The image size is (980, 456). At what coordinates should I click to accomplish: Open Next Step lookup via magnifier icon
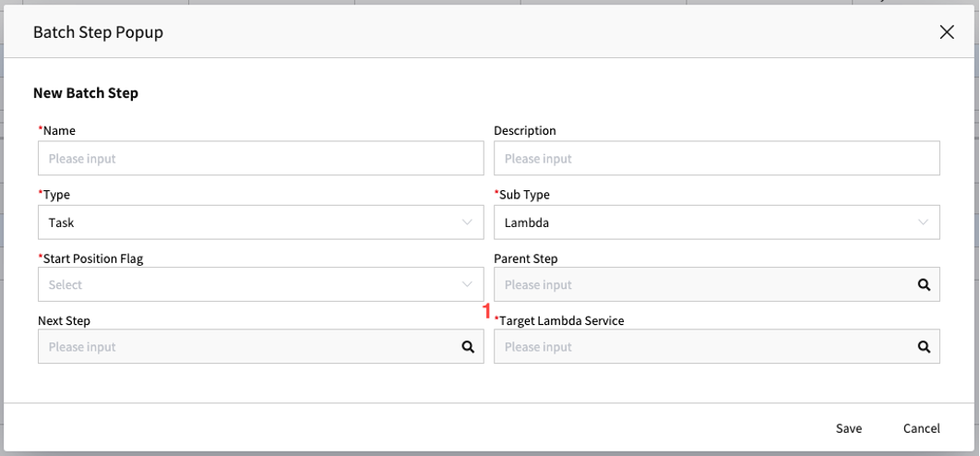click(x=468, y=347)
